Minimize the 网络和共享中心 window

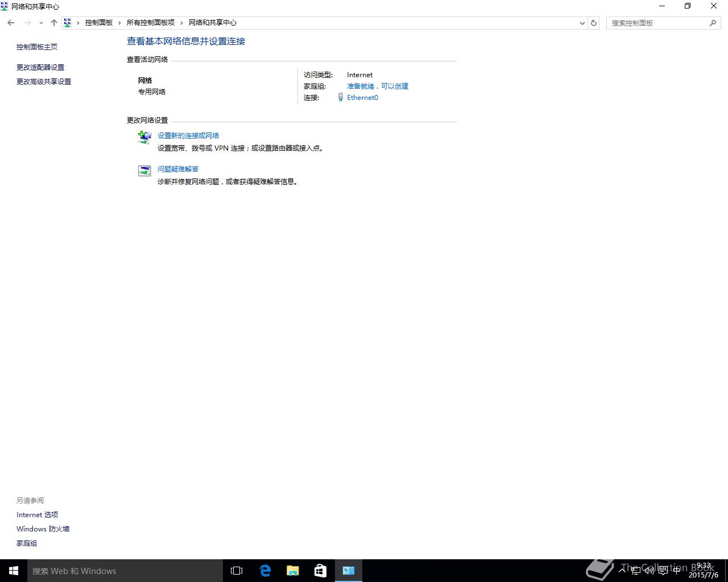[x=662, y=6]
